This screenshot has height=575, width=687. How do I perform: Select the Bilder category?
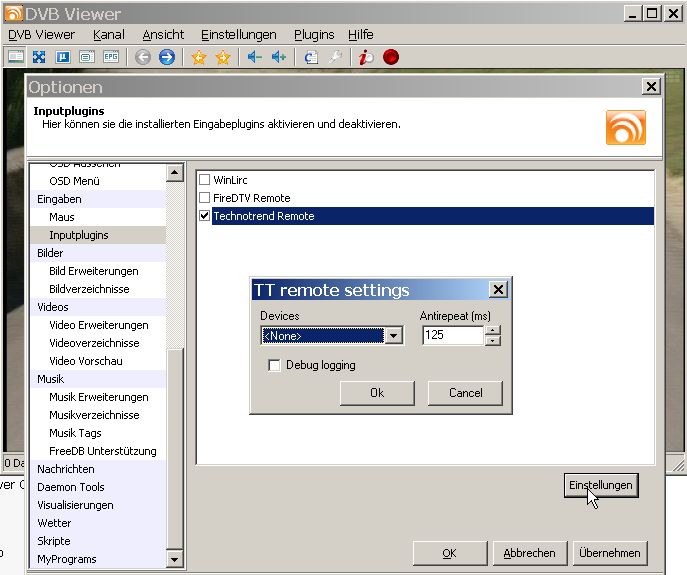[x=50, y=253]
